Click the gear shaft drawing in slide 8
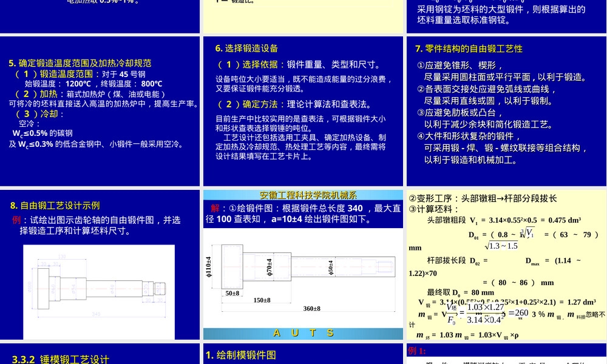The height and width of the screenshot is (364, 607). pos(99,292)
